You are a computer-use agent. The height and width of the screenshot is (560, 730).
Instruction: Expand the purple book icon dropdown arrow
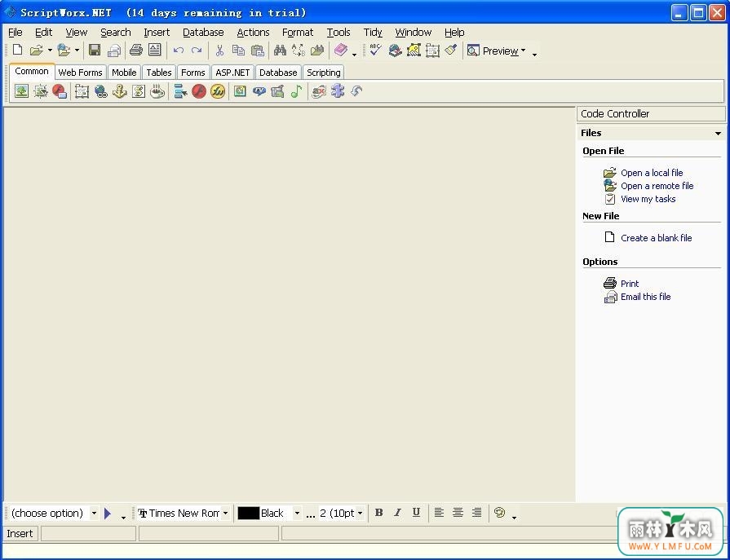pos(354,55)
